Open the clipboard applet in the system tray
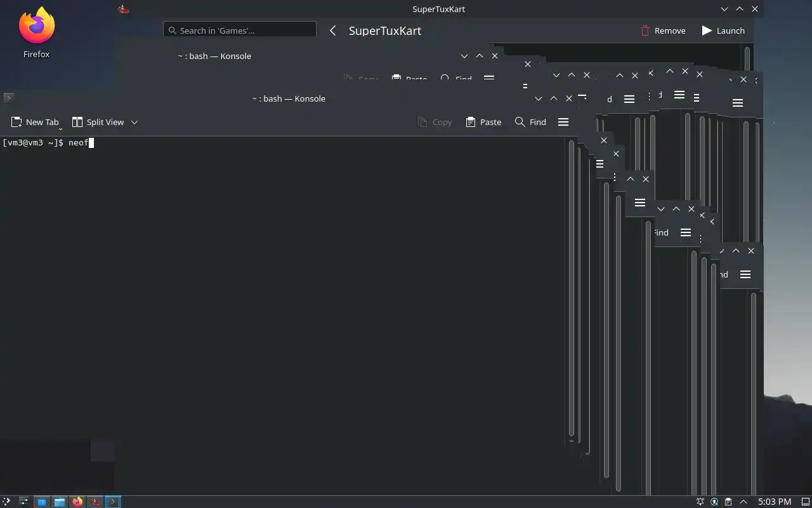Viewport: 812px width, 508px height. point(728,502)
